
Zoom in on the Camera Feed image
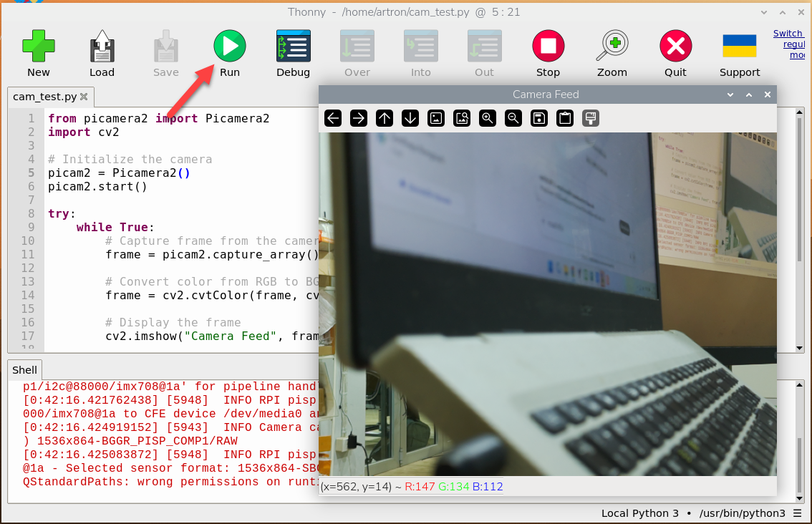point(488,118)
